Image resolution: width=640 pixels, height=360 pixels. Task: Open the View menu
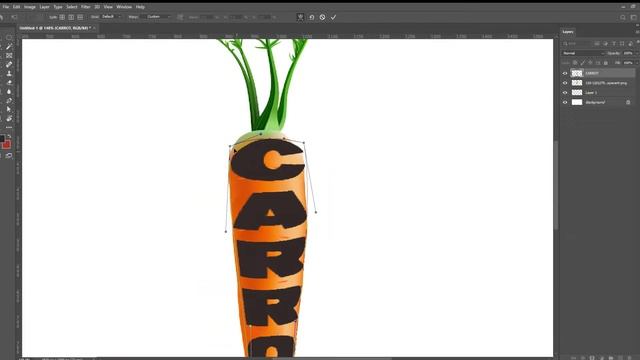point(108,7)
